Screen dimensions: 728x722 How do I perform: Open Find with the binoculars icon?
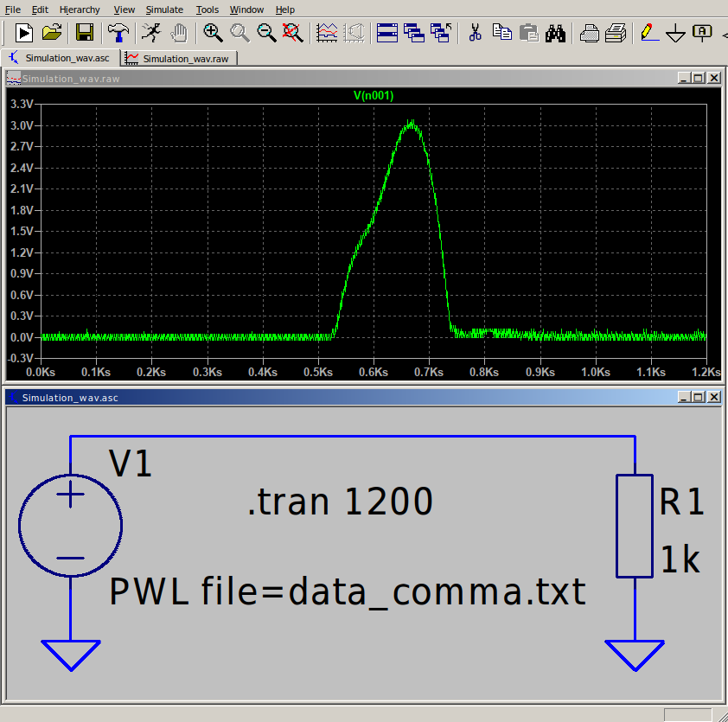tap(555, 33)
